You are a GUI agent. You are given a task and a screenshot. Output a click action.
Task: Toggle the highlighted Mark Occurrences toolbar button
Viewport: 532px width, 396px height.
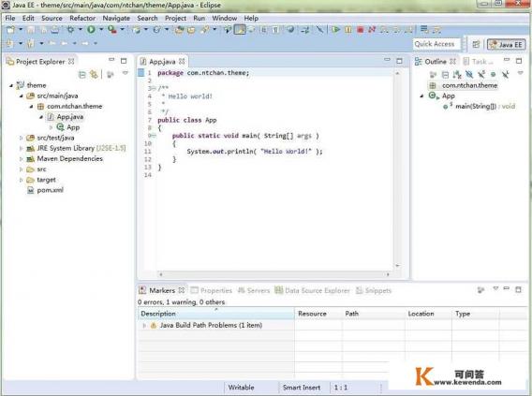240,30
